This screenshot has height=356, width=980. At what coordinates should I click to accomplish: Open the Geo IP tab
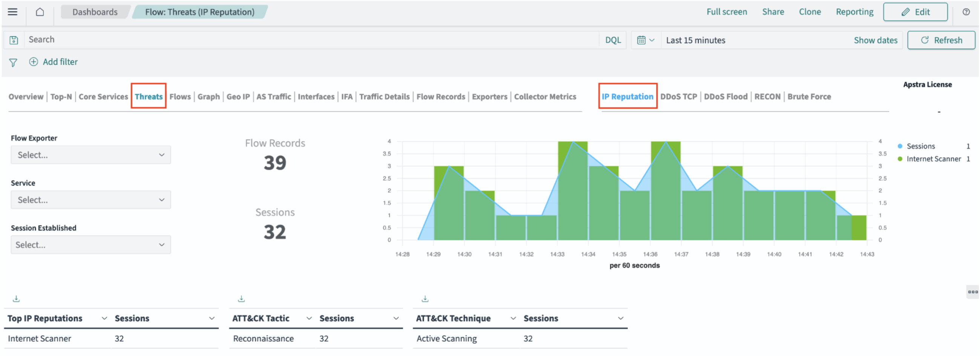pyautogui.click(x=238, y=97)
